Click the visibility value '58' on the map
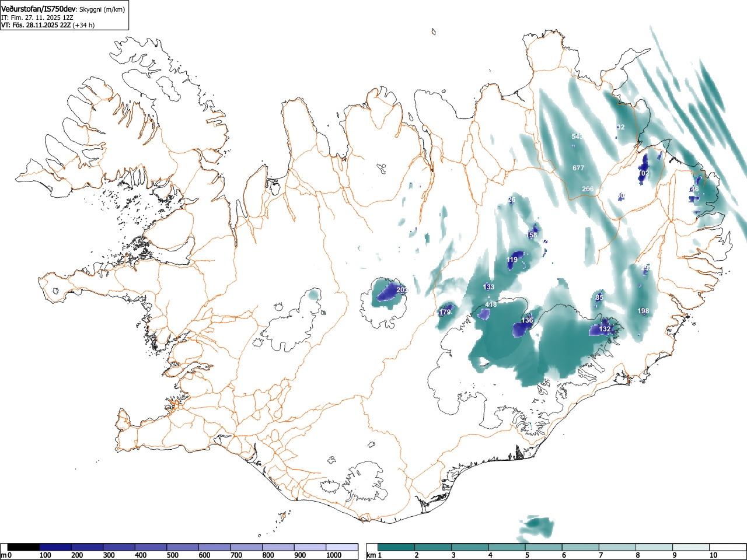Viewport: 747px width, 560px height. pyautogui.click(x=533, y=236)
